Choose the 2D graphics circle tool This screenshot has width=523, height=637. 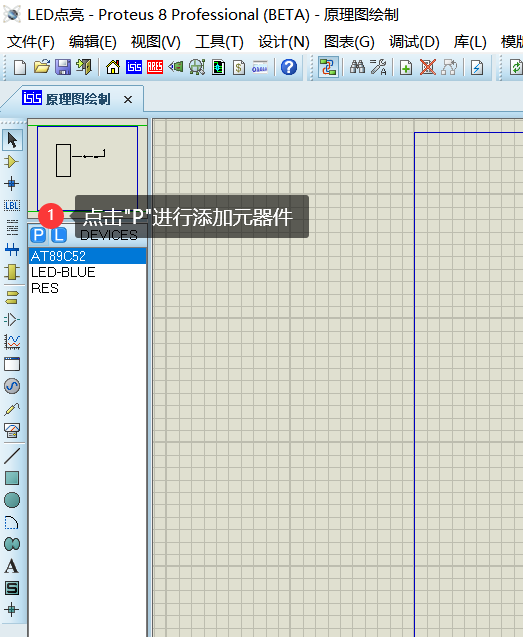pos(12,500)
